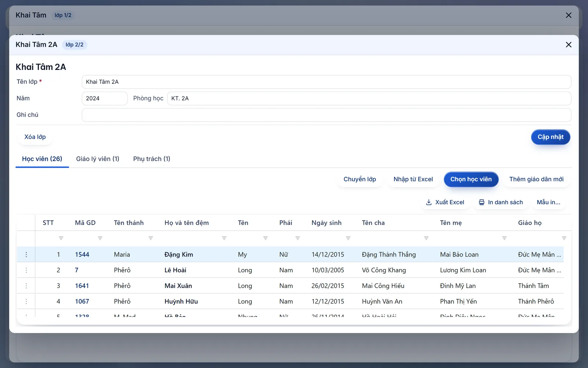Click Nhập từ Excel button
This screenshot has width=588, height=368.
[413, 179]
